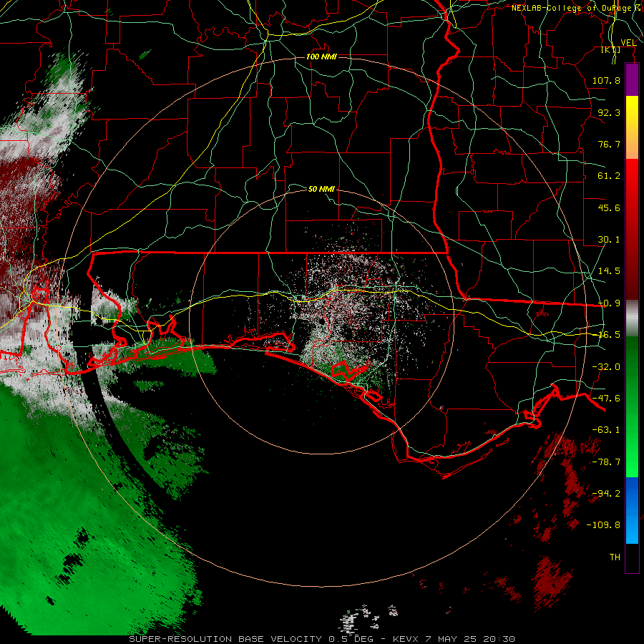
Task: Select the -32.0 velocity scale value
Action: pos(606,367)
